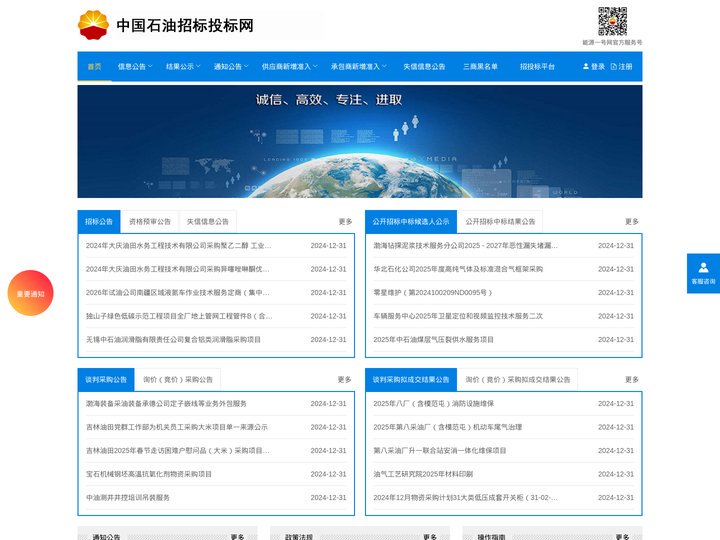720x540 pixels.
Task: Open 零星维护（第2024100209ND0095号） notice
Action: 433,292
